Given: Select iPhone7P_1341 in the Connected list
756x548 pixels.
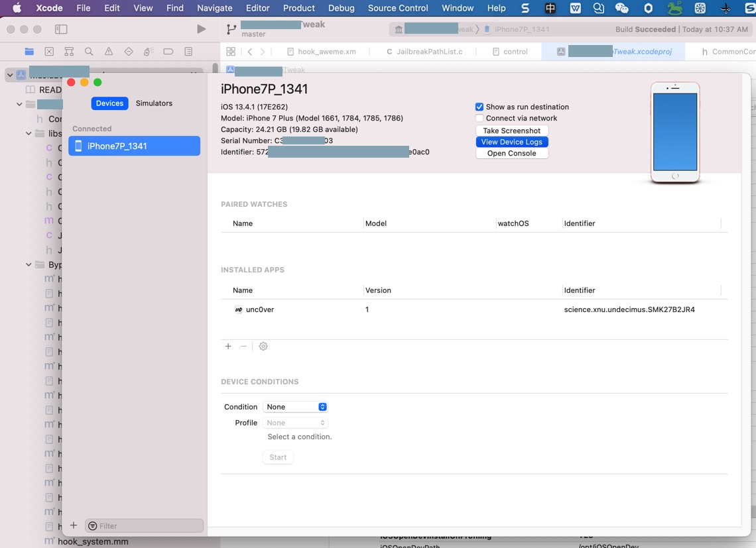Looking at the screenshot, I should click(x=134, y=146).
